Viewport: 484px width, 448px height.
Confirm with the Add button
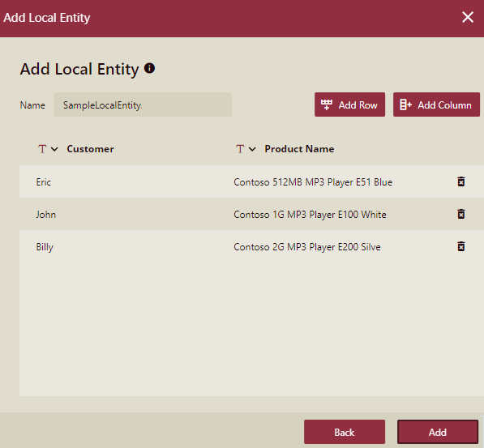point(438,432)
